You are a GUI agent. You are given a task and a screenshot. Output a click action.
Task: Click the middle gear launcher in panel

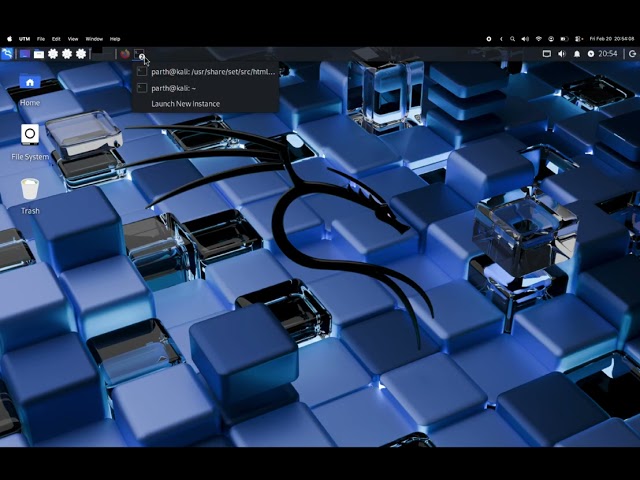67,54
